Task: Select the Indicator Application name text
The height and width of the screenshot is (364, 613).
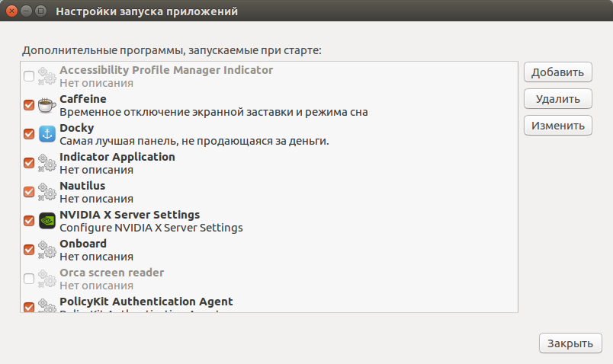Action: [117, 157]
